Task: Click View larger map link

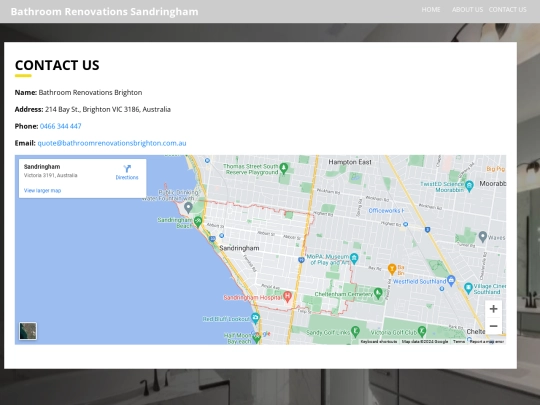Action: click(x=42, y=190)
